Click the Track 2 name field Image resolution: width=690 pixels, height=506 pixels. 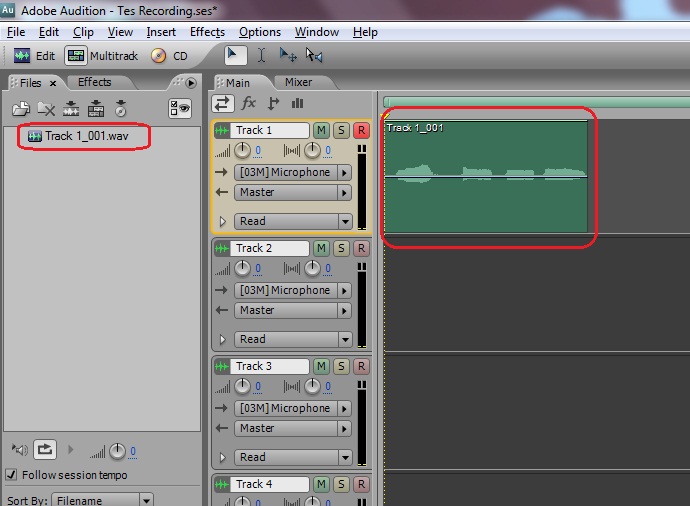click(x=269, y=248)
